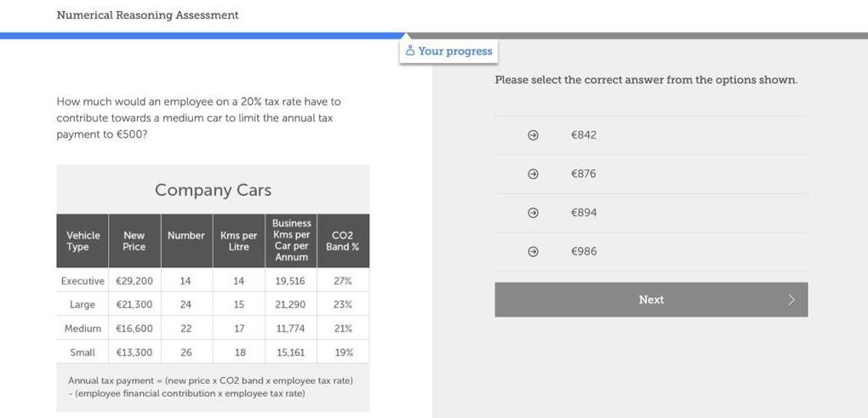This screenshot has width=868, height=418.
Task: Click the arrow circle icon beside €842
Action: tap(534, 135)
